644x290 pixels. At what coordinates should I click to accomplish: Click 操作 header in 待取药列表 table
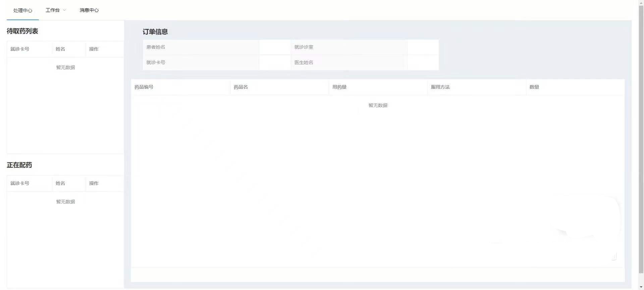[x=94, y=49]
